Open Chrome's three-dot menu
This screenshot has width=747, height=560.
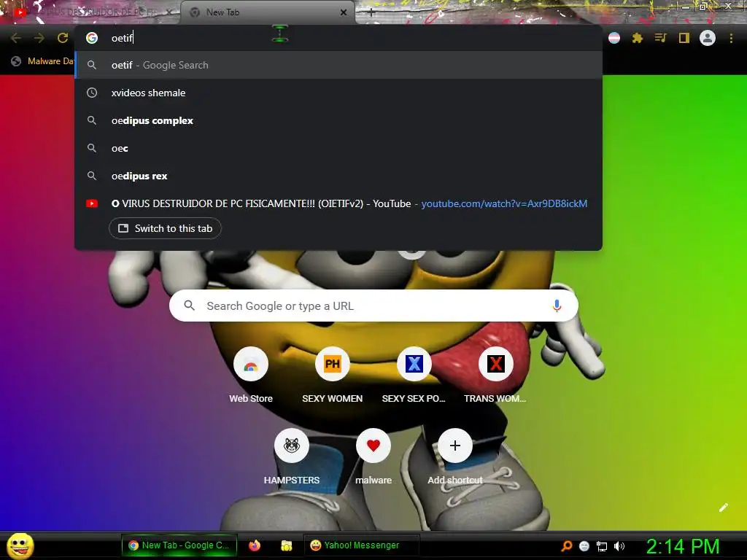coord(731,38)
